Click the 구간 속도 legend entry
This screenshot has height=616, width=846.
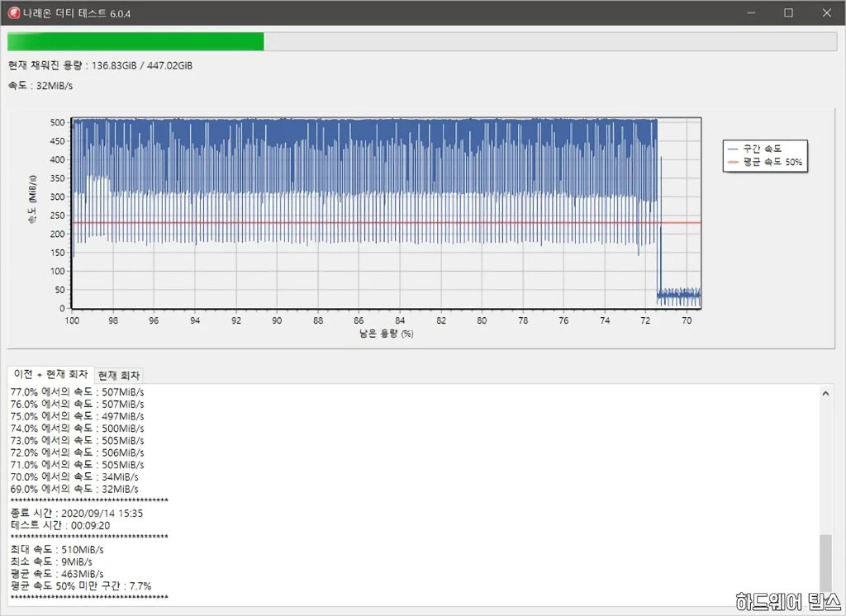[754, 149]
